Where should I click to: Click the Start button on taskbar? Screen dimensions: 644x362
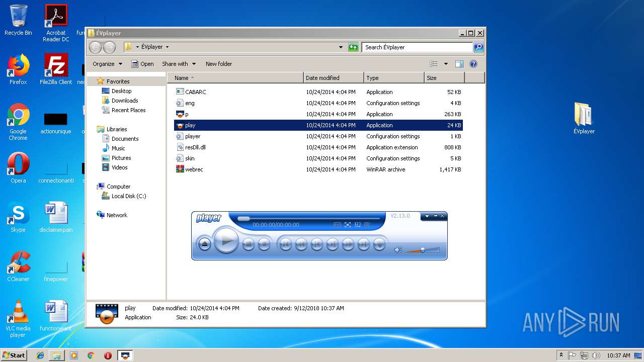pos(14,355)
